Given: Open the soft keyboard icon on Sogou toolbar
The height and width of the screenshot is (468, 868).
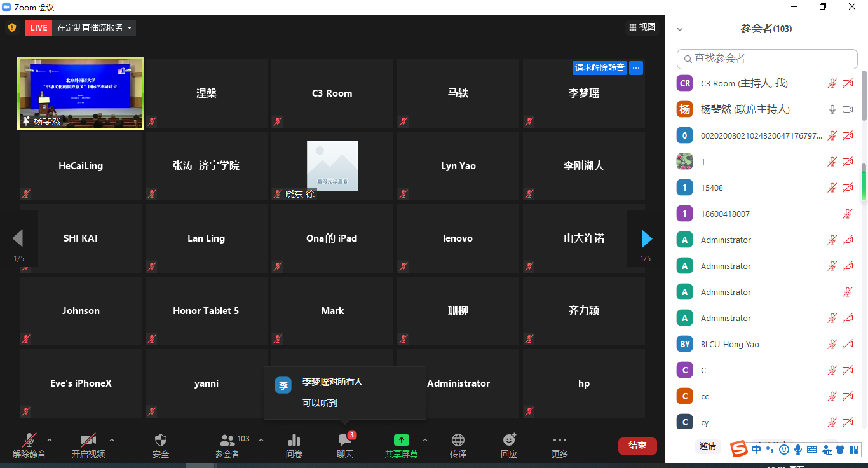Looking at the screenshot, I should [x=812, y=450].
